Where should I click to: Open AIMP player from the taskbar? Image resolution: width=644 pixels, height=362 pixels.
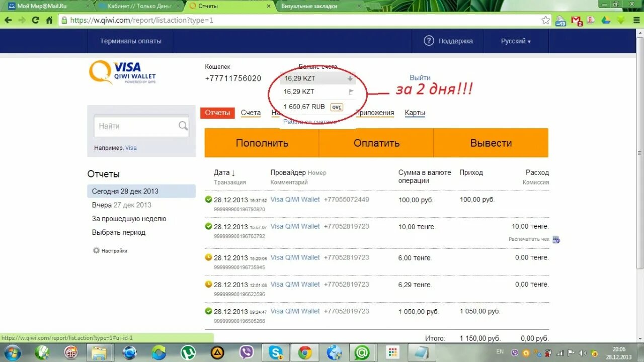218,353
